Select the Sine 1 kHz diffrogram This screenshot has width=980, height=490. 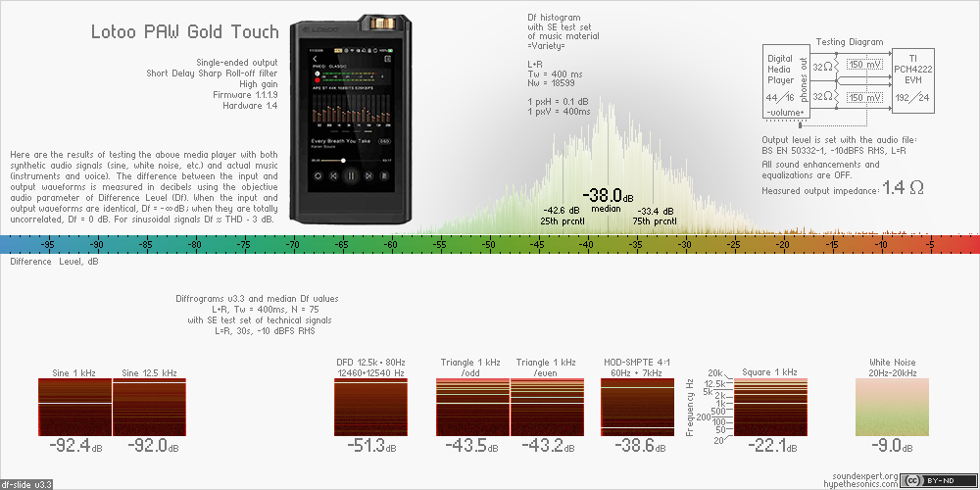click(x=74, y=407)
